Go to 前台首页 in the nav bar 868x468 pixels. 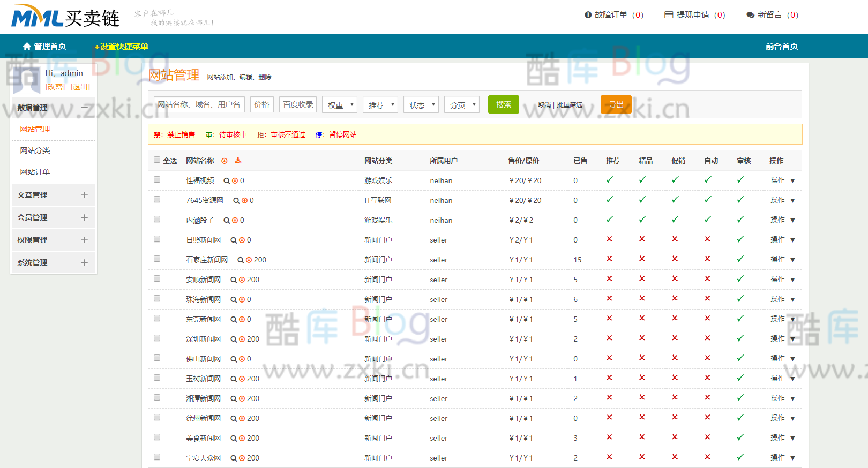[782, 47]
